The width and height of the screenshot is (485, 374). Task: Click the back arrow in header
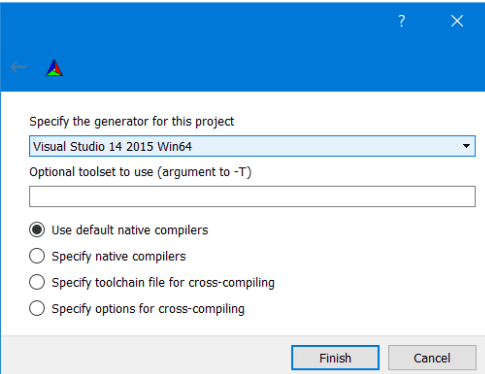[18, 67]
